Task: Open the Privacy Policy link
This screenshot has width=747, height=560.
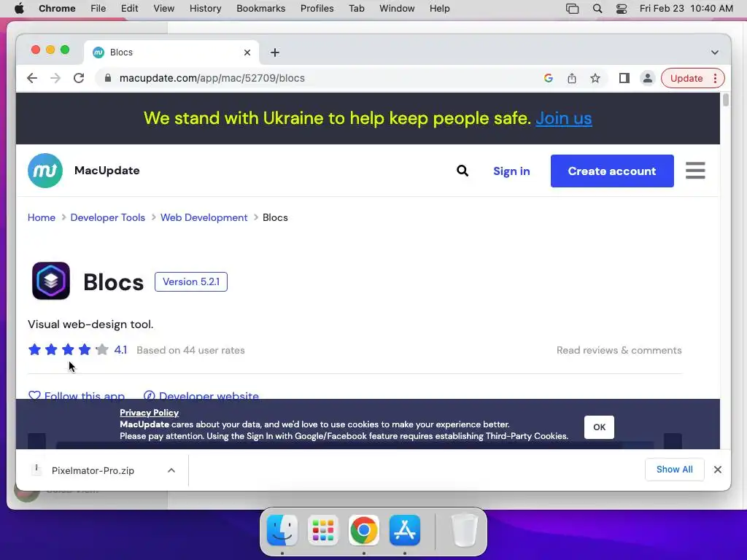Action: (x=149, y=413)
